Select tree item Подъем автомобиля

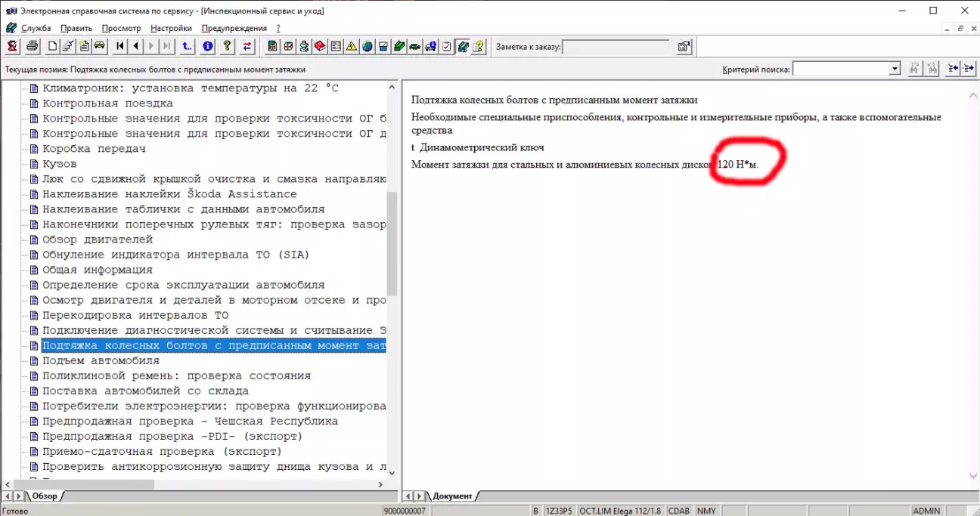click(101, 360)
